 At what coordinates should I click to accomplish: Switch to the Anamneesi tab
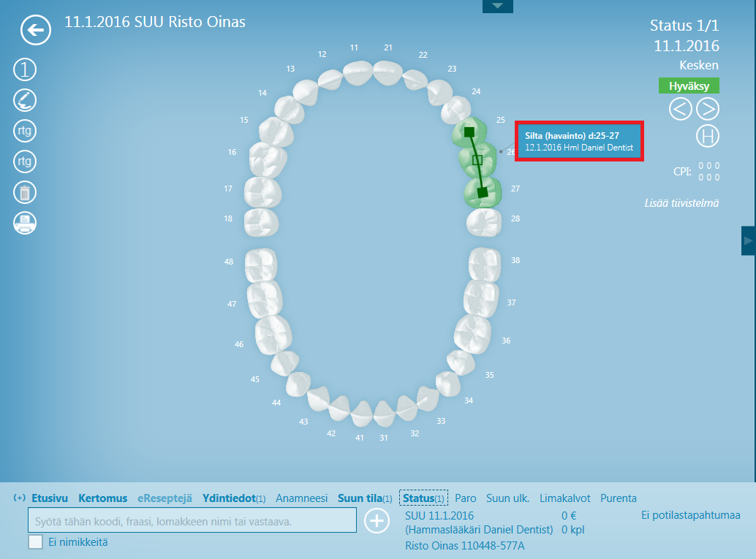point(301,498)
